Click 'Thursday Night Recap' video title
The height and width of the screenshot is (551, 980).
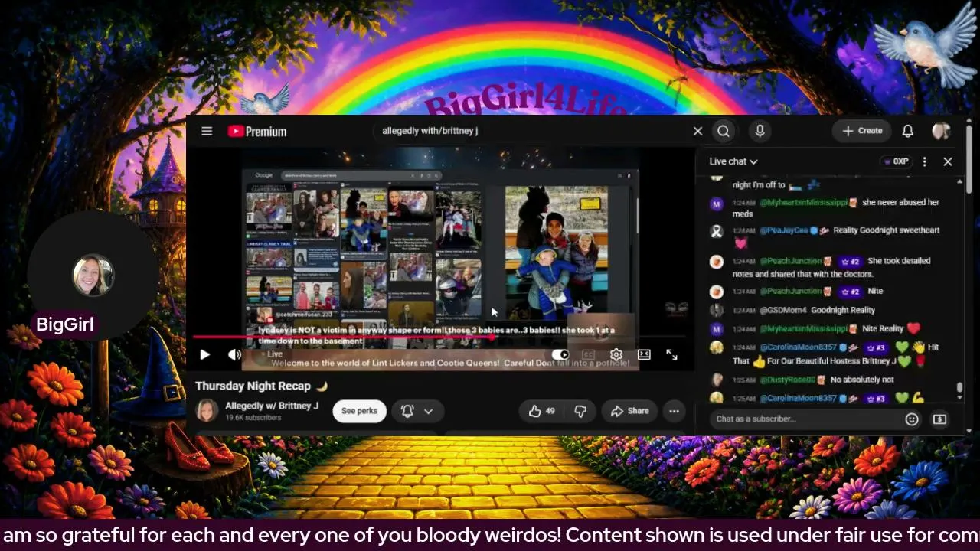254,386
